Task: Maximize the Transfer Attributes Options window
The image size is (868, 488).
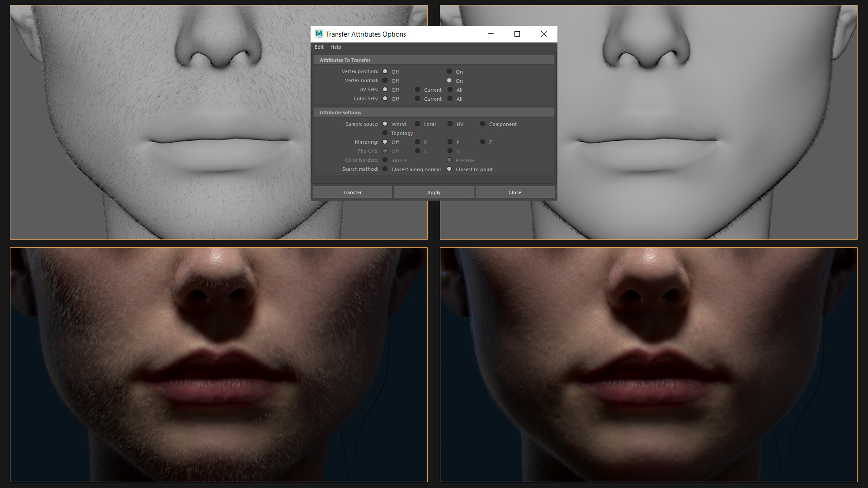Action: coord(517,34)
